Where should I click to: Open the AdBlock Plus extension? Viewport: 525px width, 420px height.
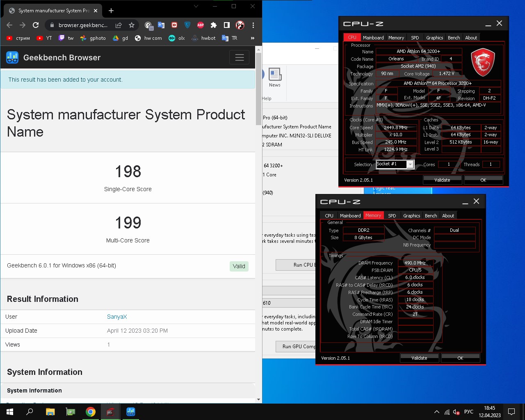click(201, 25)
